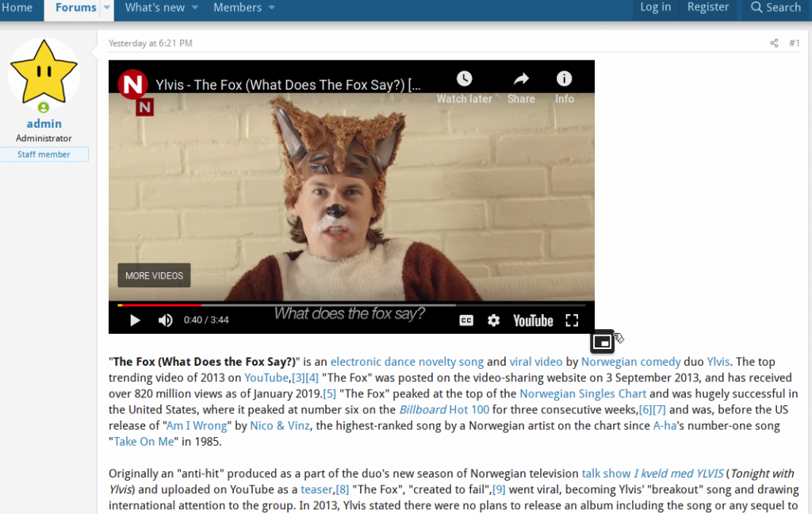
Task: Open A-ha link
Action: [x=665, y=426]
